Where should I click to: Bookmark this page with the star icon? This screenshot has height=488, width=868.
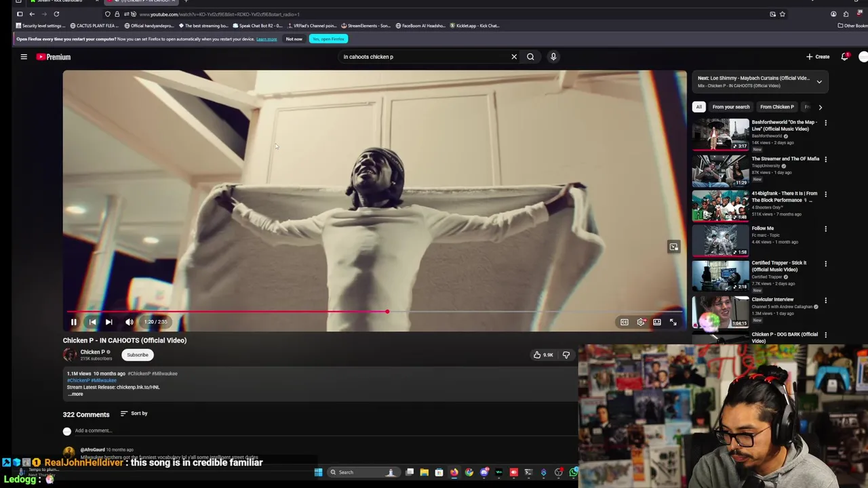click(x=783, y=14)
